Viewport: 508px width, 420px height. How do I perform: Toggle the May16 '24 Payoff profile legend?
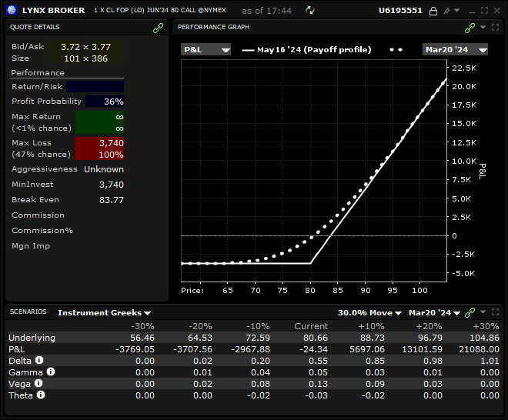pyautogui.click(x=306, y=49)
